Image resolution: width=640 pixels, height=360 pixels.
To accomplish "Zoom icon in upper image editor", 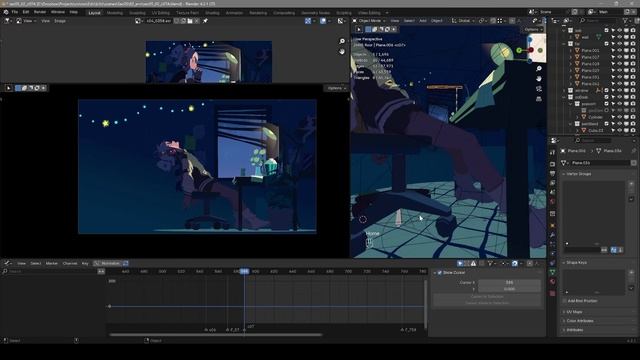I will [x=342, y=41].
